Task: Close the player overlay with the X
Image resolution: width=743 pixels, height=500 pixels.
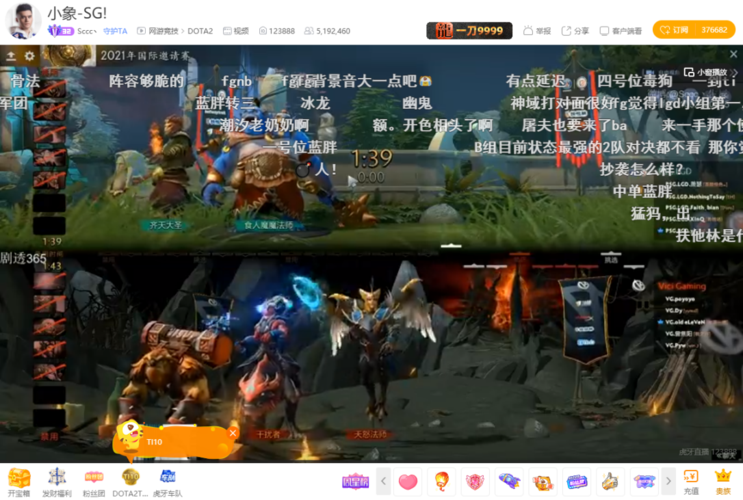Action: pos(733,54)
